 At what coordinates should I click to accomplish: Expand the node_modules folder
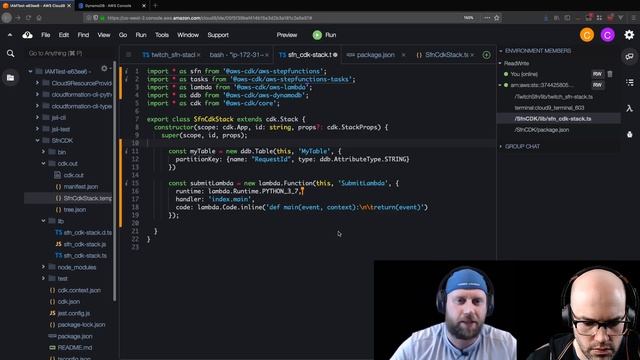point(43,267)
